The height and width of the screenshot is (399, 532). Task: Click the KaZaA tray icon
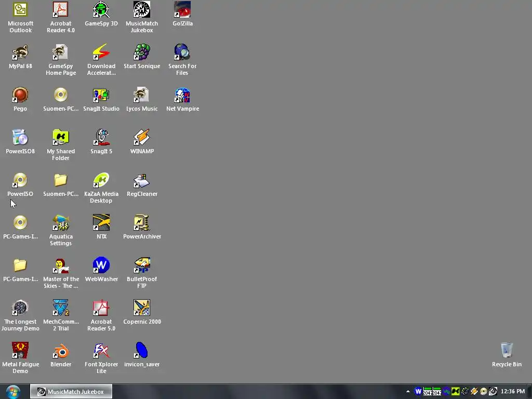point(455,392)
